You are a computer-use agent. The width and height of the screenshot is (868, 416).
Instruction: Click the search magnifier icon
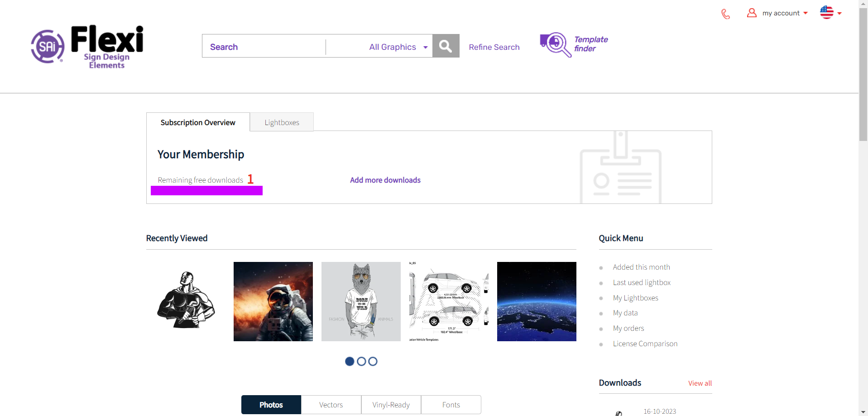tap(445, 46)
